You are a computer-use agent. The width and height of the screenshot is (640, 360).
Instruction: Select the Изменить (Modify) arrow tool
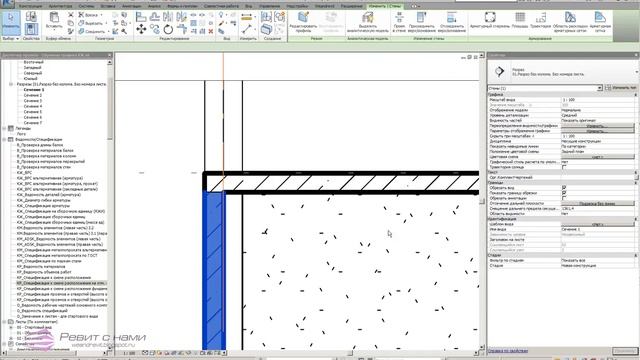click(11, 22)
